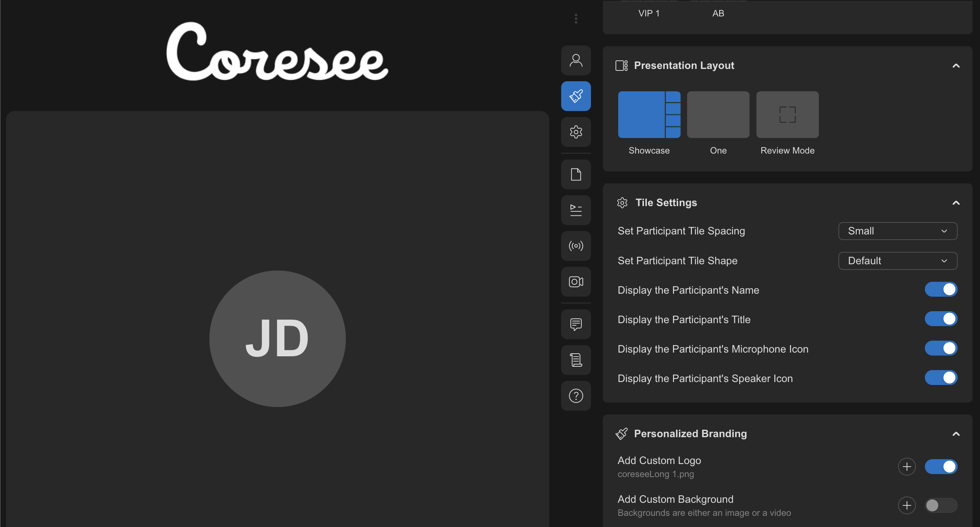Viewport: 980px width, 527px height.
Task: Collapse the Personalized Branding section
Action: click(x=956, y=434)
